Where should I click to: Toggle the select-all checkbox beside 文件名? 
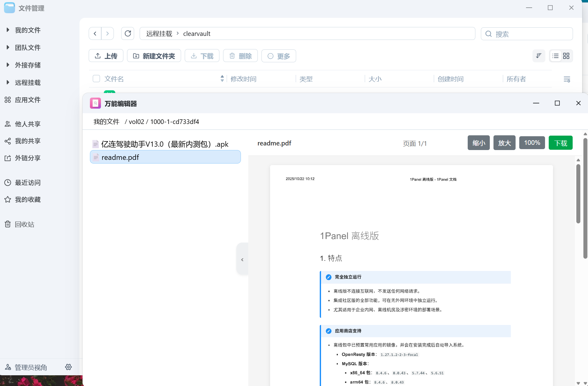tap(96, 79)
